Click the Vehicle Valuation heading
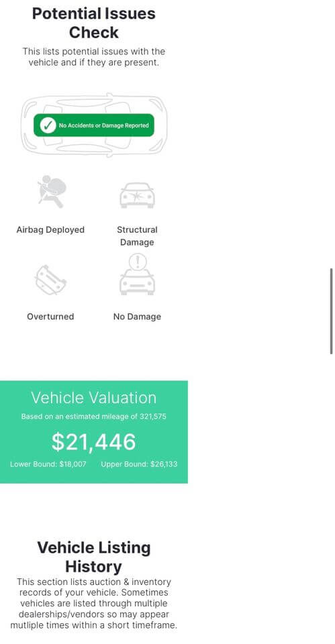 coord(94,398)
